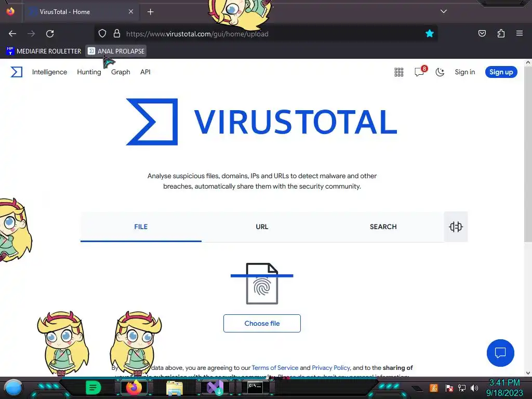Select the VirusTotal - Home tab

(81, 11)
